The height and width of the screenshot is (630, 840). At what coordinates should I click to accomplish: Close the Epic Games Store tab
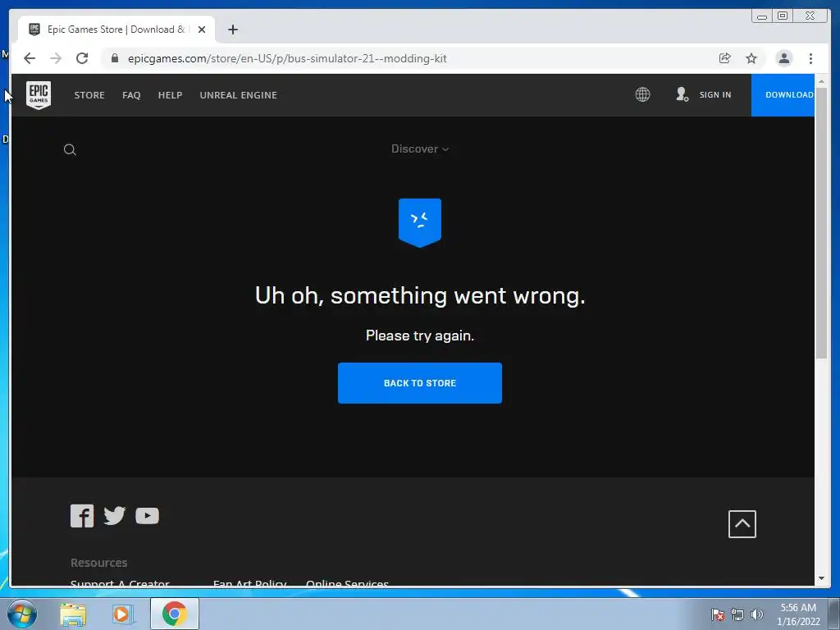click(x=202, y=30)
